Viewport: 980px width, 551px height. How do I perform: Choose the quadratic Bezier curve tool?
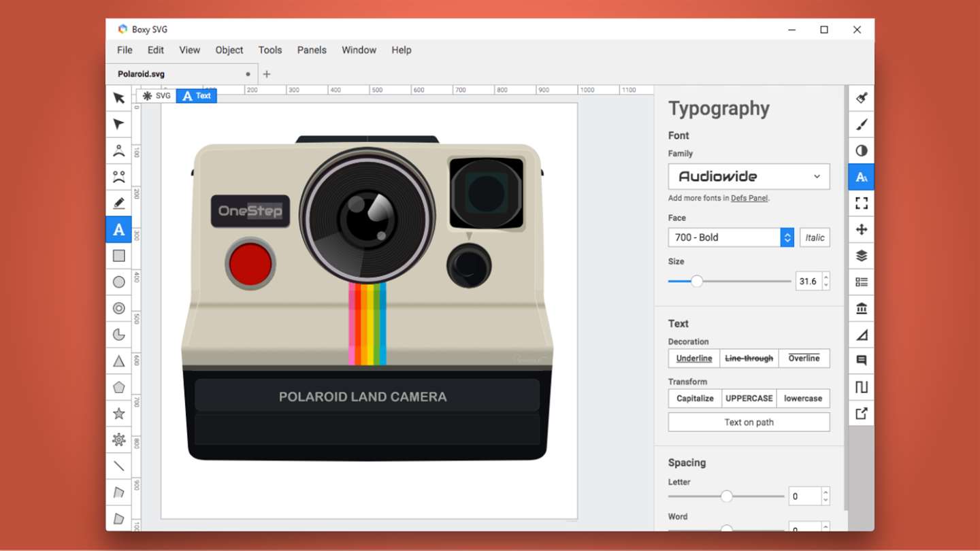[x=118, y=150]
